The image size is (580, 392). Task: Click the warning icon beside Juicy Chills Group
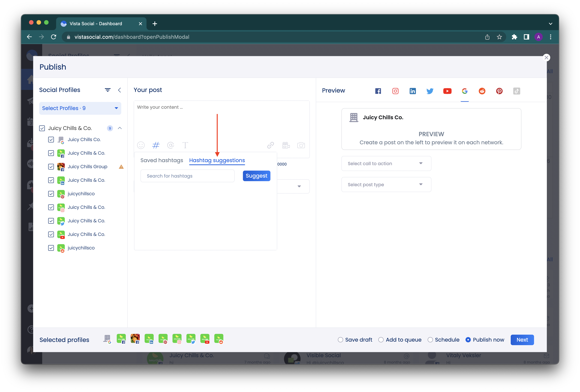(x=121, y=167)
